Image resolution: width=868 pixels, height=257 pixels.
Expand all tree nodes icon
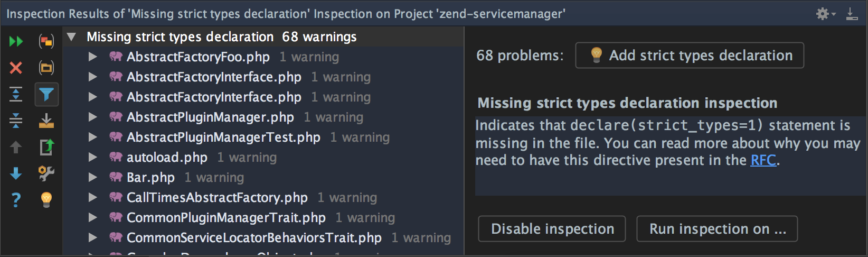pyautogui.click(x=16, y=94)
